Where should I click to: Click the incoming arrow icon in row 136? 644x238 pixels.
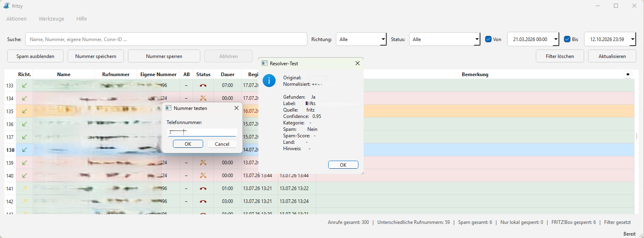click(25, 124)
